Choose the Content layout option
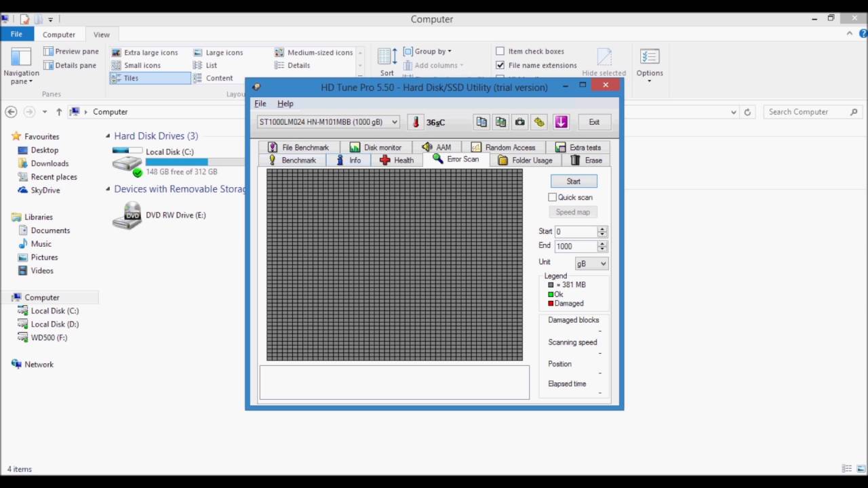 pos(213,78)
